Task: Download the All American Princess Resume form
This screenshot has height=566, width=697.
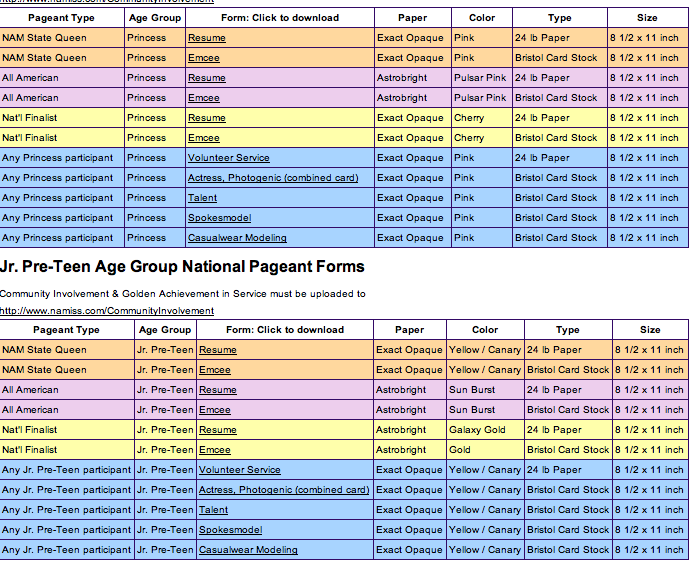Action: pyautogui.click(x=207, y=78)
